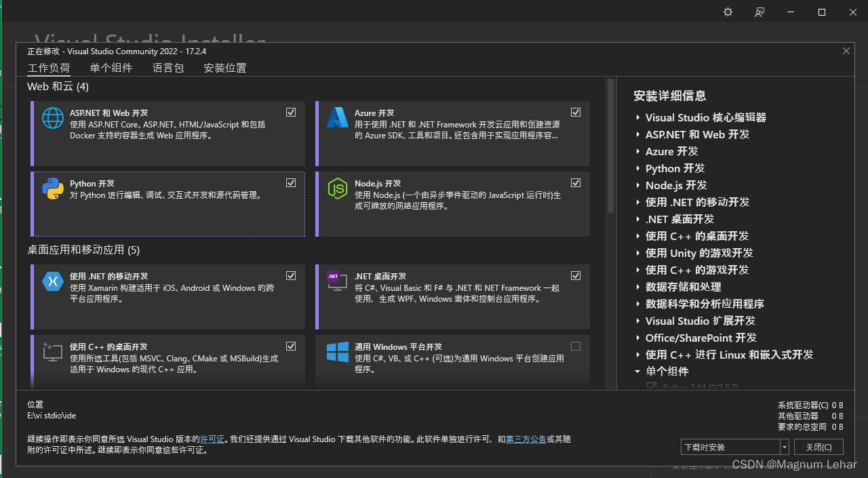The width and height of the screenshot is (868, 478).
Task: Expand .NET 桌面开发 in install details
Action: click(x=638, y=219)
